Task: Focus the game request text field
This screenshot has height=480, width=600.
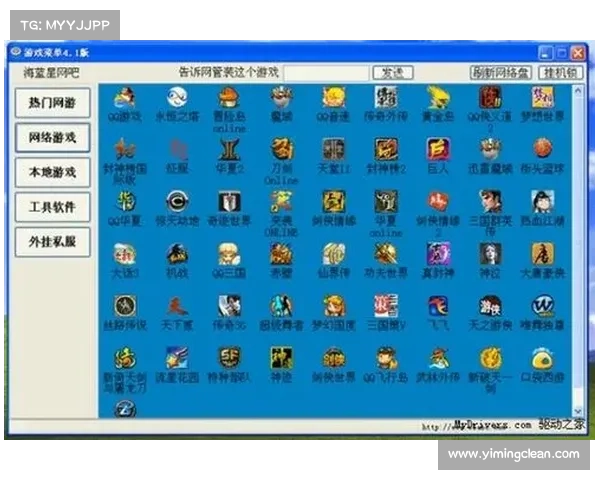Action: pos(326,73)
